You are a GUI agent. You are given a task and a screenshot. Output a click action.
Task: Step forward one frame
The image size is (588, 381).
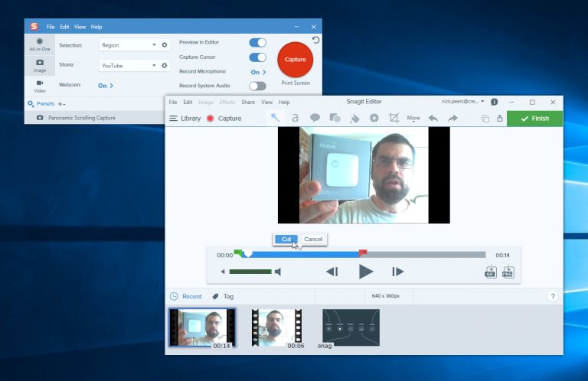click(397, 272)
